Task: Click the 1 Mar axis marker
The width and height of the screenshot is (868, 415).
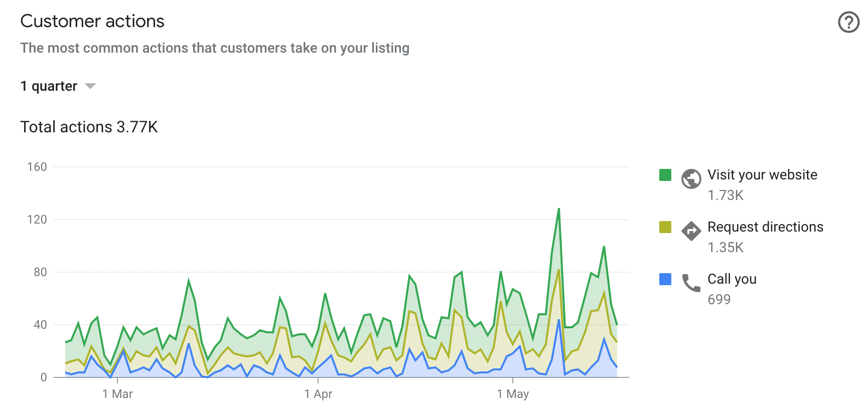Action: 117,394
